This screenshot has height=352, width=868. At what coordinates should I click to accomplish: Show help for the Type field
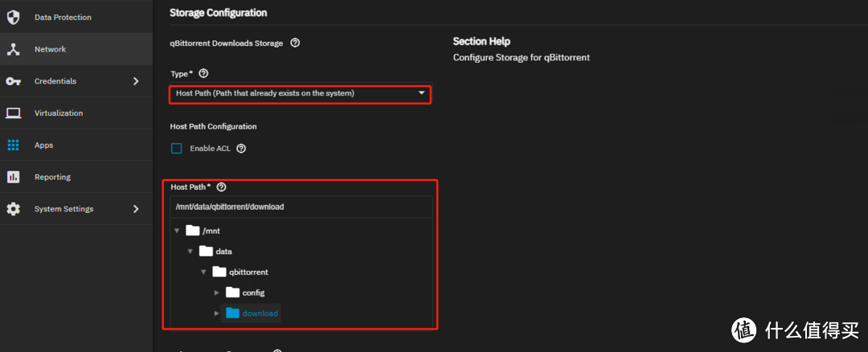(x=203, y=74)
